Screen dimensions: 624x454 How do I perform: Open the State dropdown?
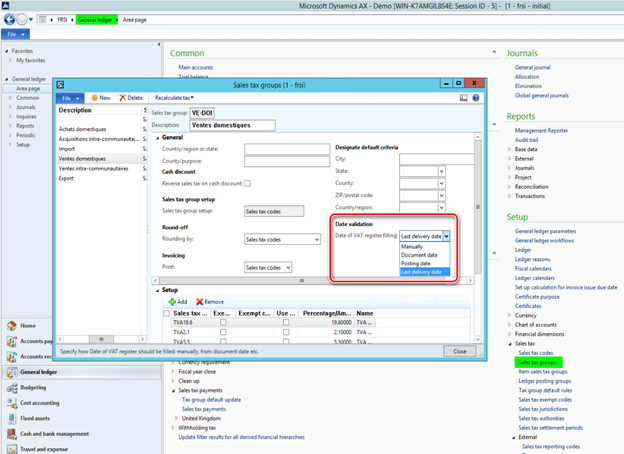(441, 171)
